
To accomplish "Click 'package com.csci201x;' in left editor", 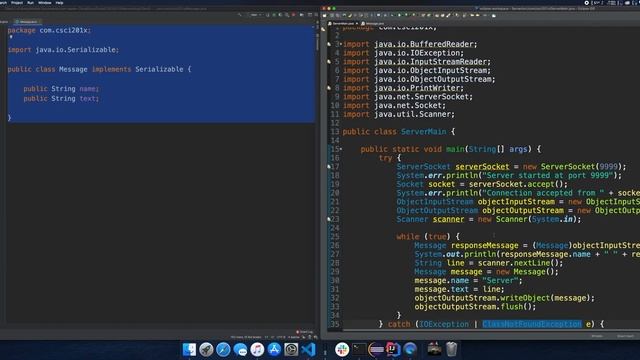I will [49, 30].
